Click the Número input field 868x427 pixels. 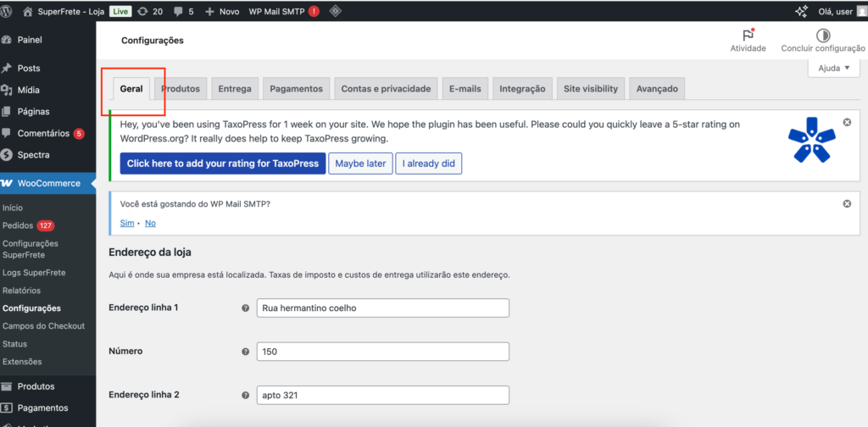pos(383,352)
